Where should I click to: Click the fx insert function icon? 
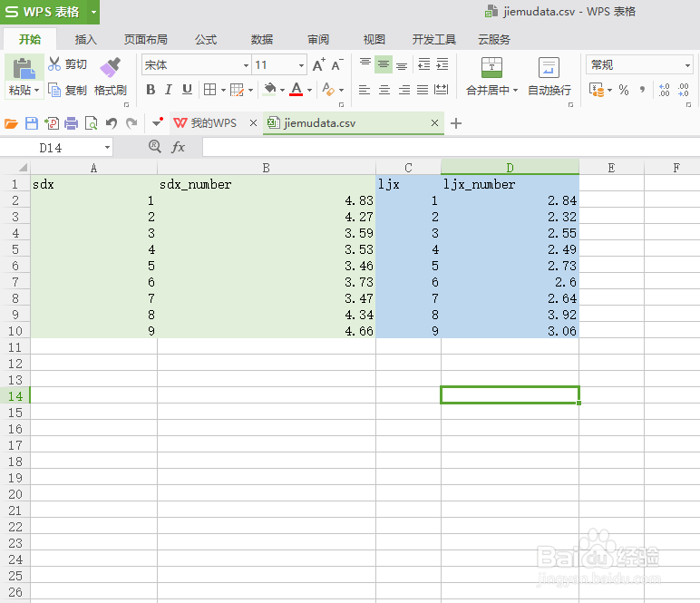178,147
